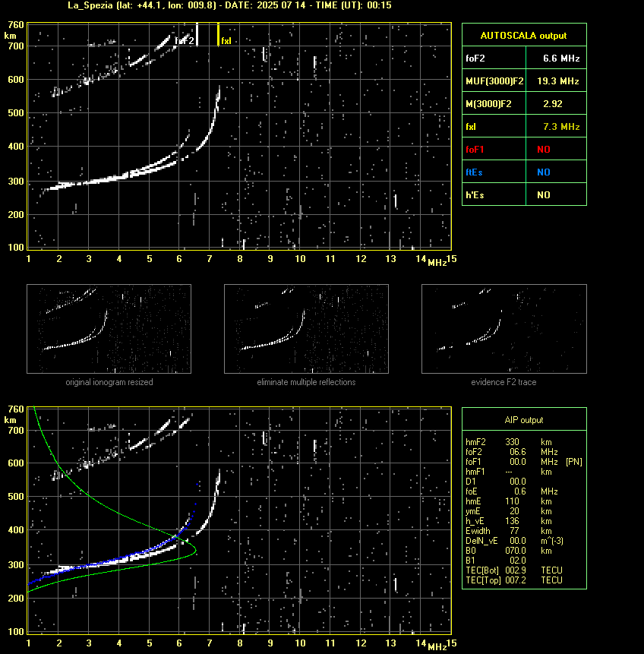Click the B1 value '02.0'
This screenshot has height=654, width=644.
click(x=518, y=561)
